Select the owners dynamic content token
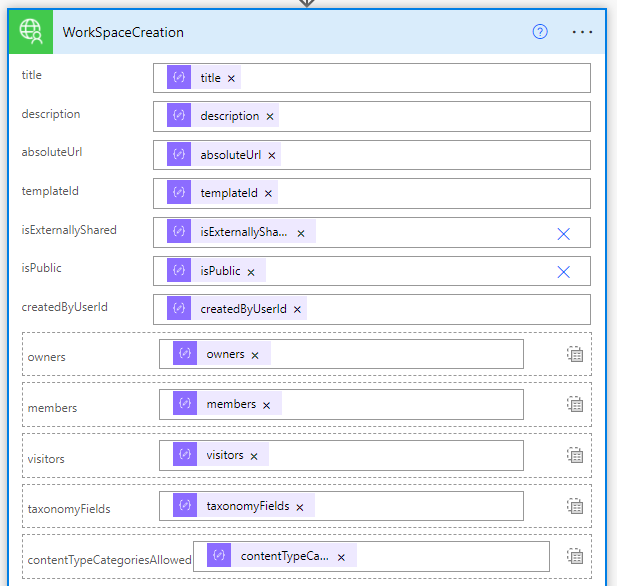This screenshot has width=617, height=586. point(225,354)
